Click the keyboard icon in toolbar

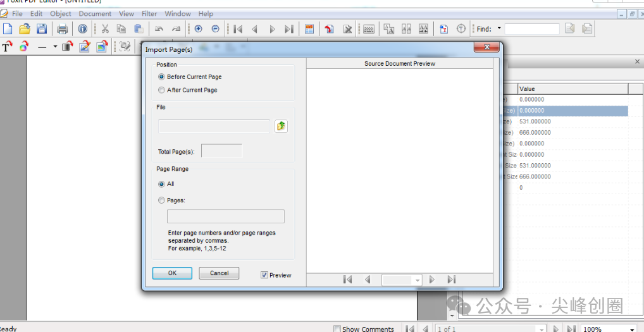point(369,29)
